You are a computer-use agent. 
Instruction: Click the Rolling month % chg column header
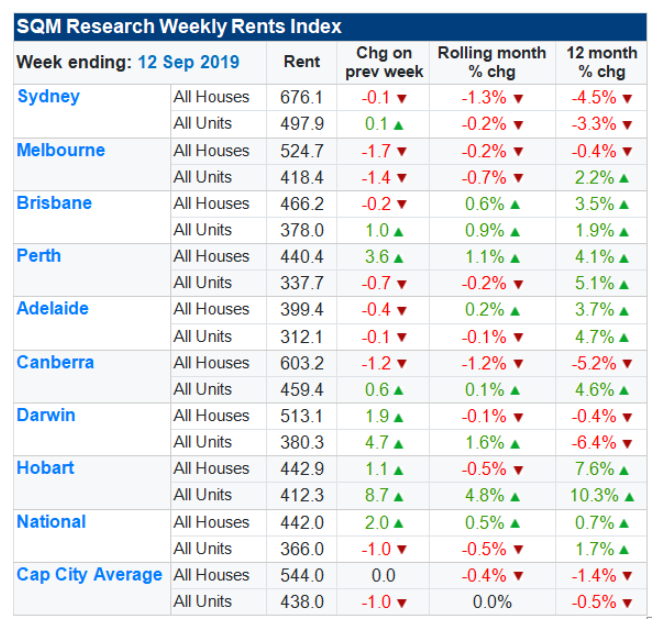492,62
